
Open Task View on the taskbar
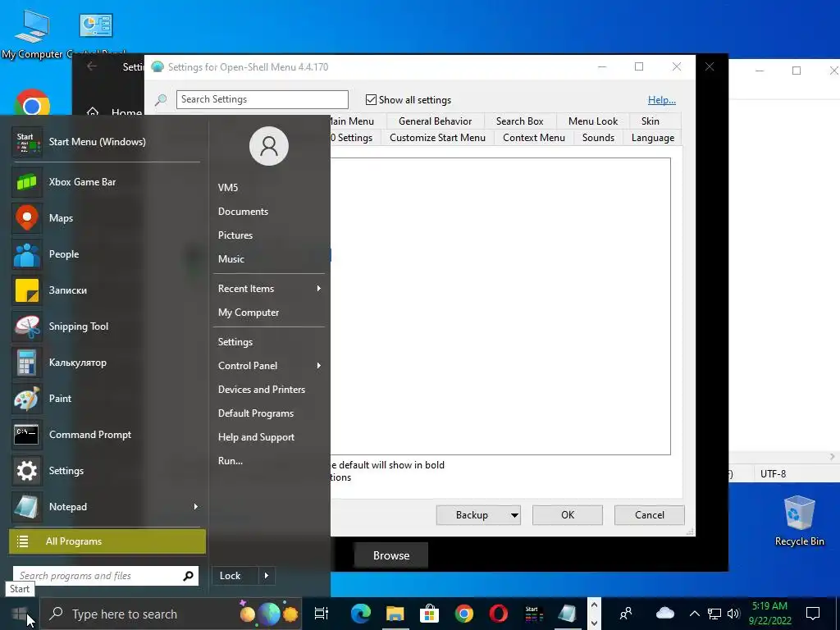tap(322, 614)
